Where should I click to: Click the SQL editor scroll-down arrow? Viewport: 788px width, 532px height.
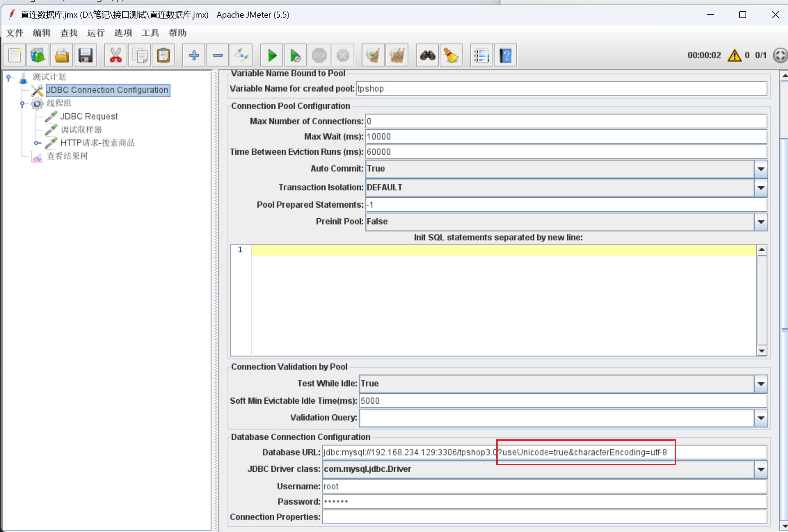pyautogui.click(x=762, y=351)
